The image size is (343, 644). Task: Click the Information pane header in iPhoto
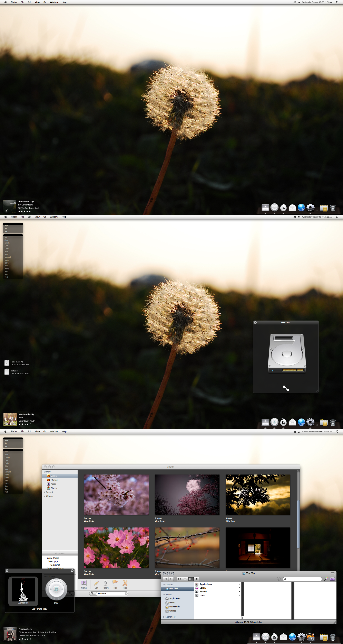(x=60, y=553)
